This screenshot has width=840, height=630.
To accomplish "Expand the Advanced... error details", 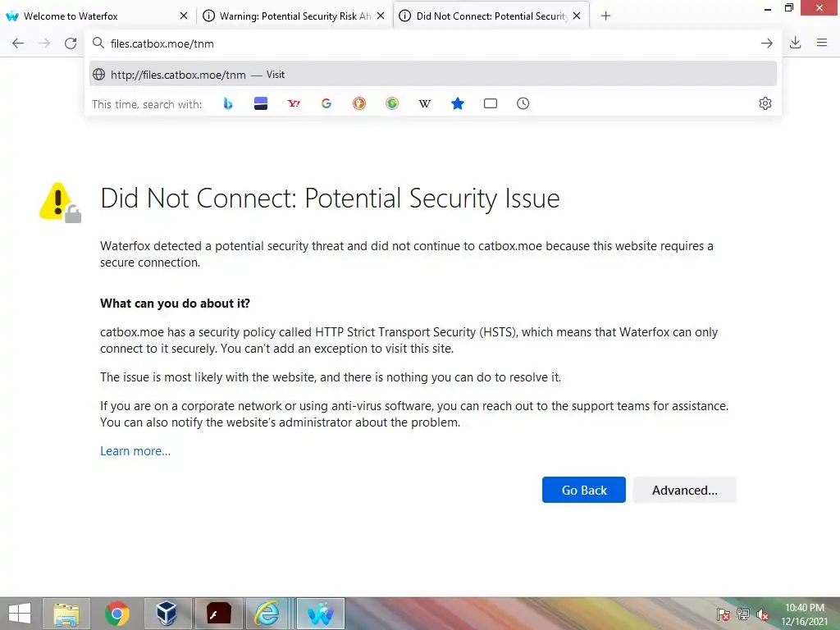I will (x=684, y=490).
